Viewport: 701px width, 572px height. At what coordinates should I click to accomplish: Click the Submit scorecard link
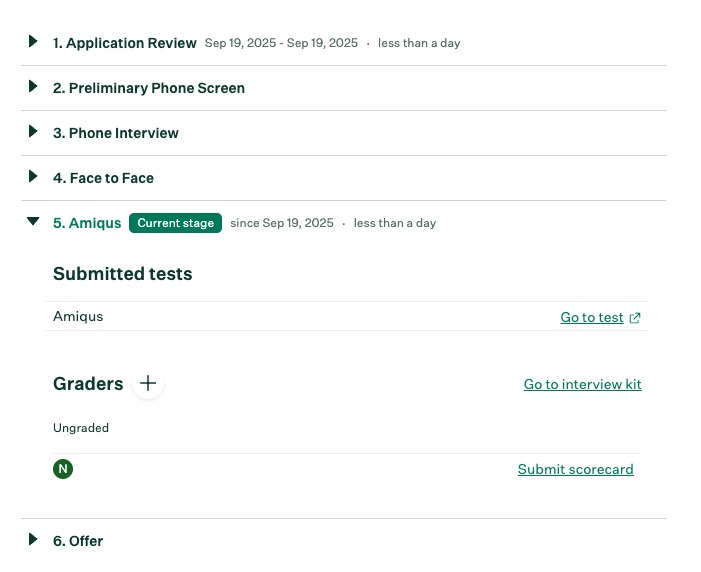[575, 469]
